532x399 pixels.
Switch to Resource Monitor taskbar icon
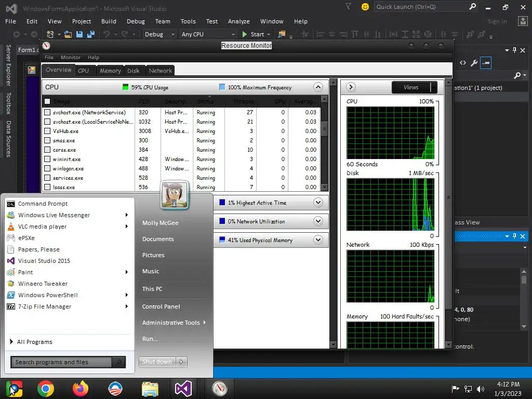(x=219, y=389)
